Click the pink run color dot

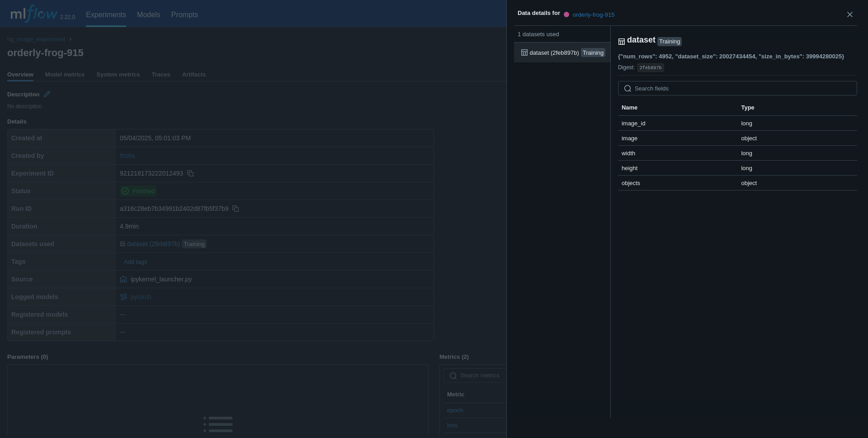(x=566, y=14)
